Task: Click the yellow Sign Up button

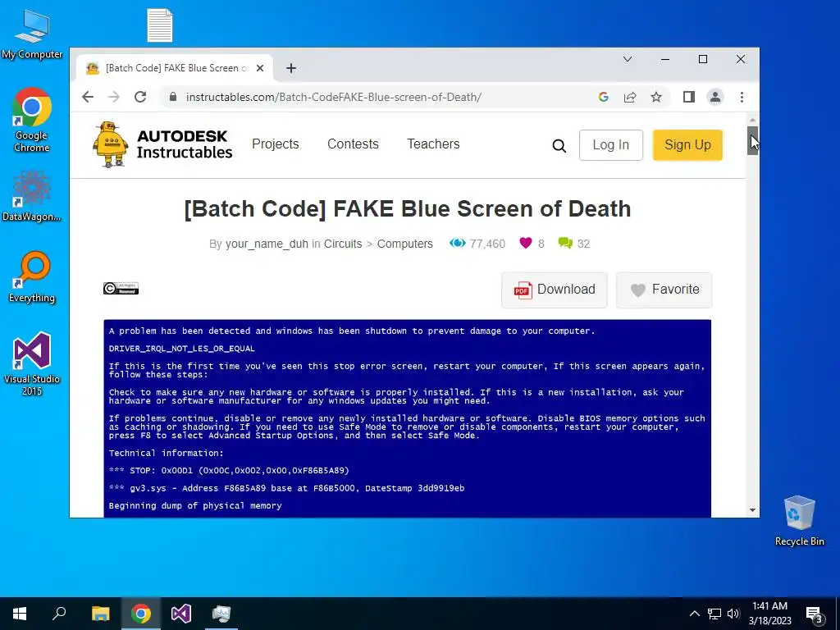Action: 687,144
